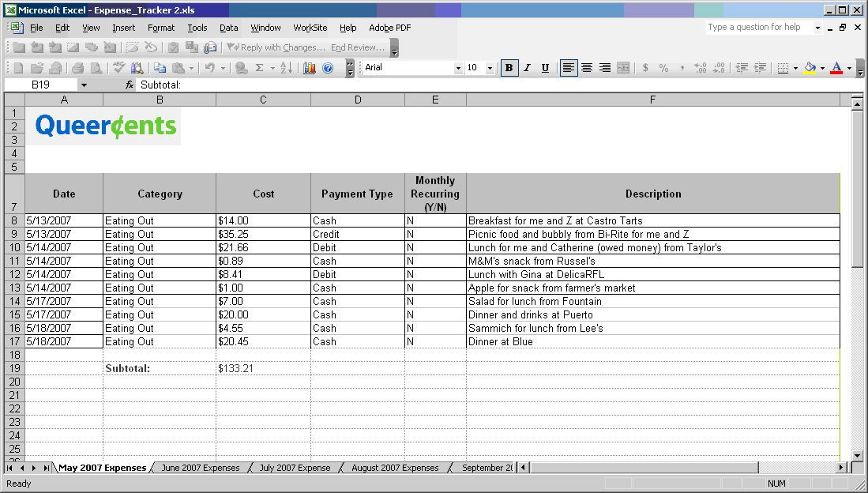The width and height of the screenshot is (868, 493).
Task: Click the Spelling check icon
Action: (118, 68)
